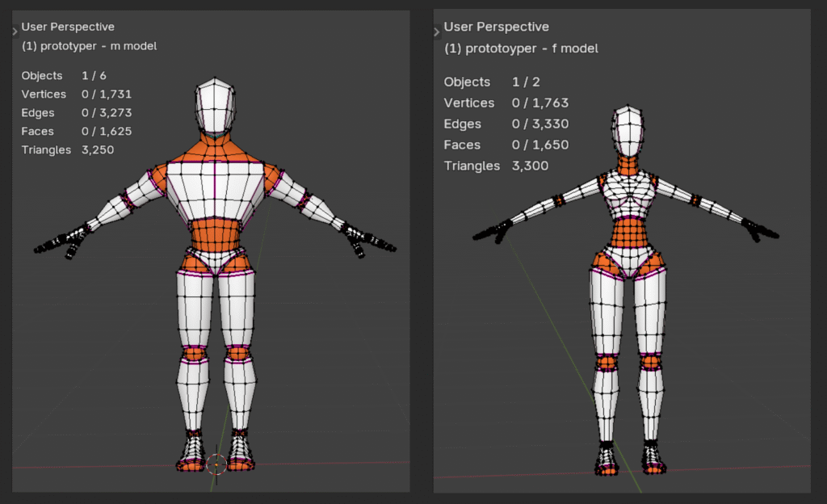
Task: Click the Objects count 1 / 6
Action: [x=94, y=76]
